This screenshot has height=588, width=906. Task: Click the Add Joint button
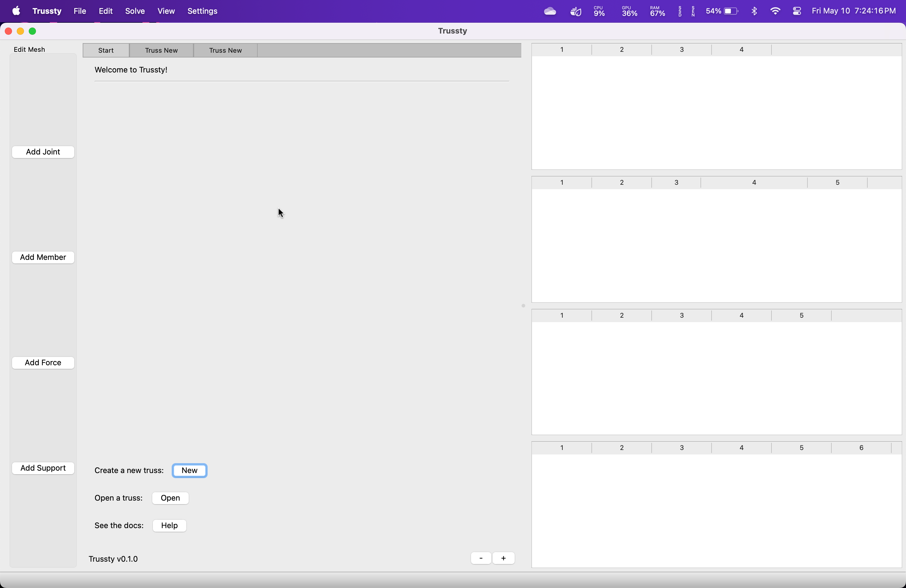43,152
